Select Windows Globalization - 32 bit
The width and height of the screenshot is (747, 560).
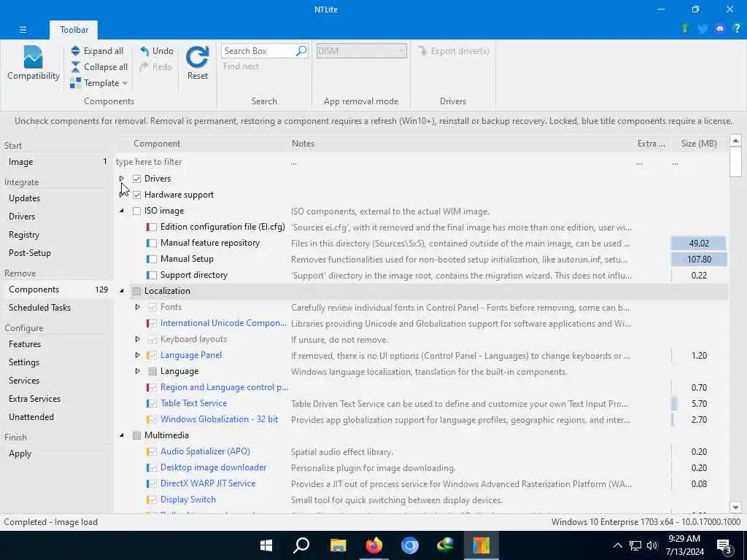pos(219,419)
